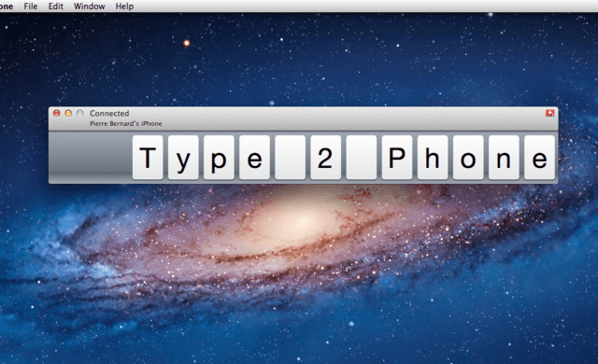Minimize the Connected window with the yellow button
The height and width of the screenshot is (364, 598).
tap(68, 113)
